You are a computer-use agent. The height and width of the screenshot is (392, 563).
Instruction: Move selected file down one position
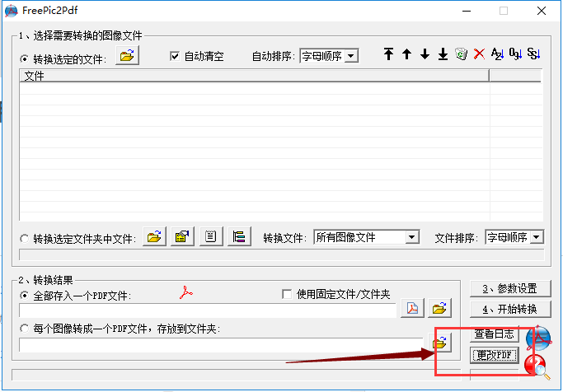[x=425, y=54]
